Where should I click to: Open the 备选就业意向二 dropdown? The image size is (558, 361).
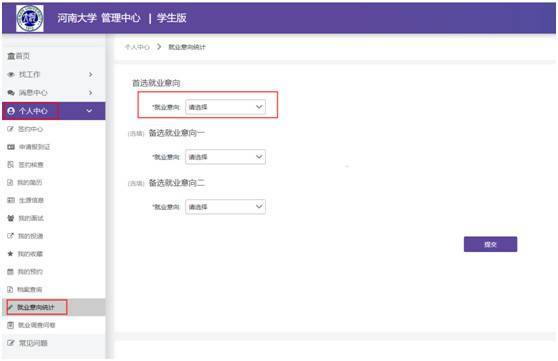pyautogui.click(x=225, y=207)
